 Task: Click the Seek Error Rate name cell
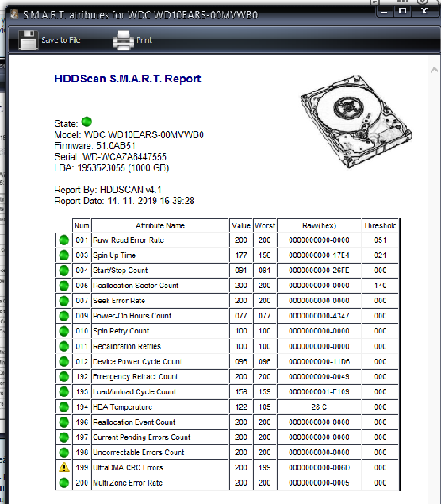(x=160, y=301)
